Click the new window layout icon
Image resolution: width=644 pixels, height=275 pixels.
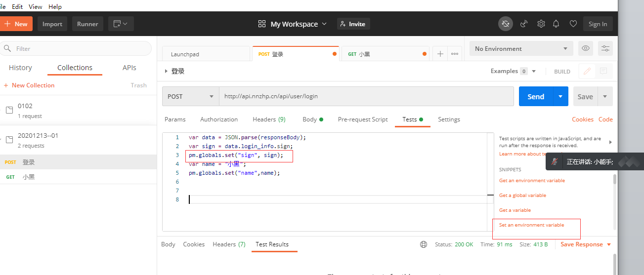120,24
